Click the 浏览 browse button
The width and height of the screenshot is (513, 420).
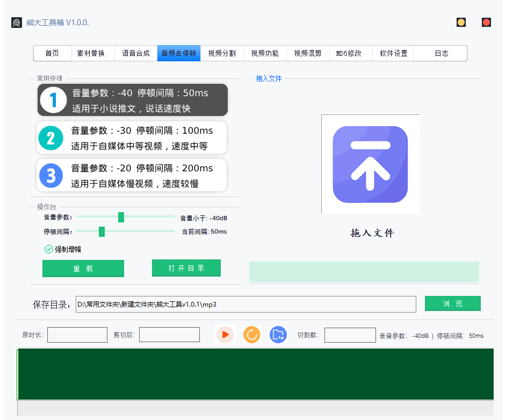[452, 303]
